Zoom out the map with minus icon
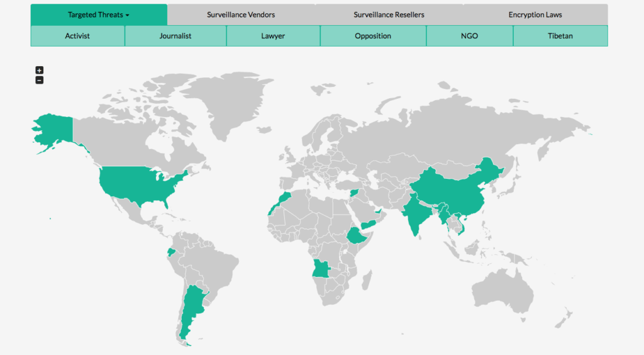Image resolution: width=644 pixels, height=355 pixels. 39,80
